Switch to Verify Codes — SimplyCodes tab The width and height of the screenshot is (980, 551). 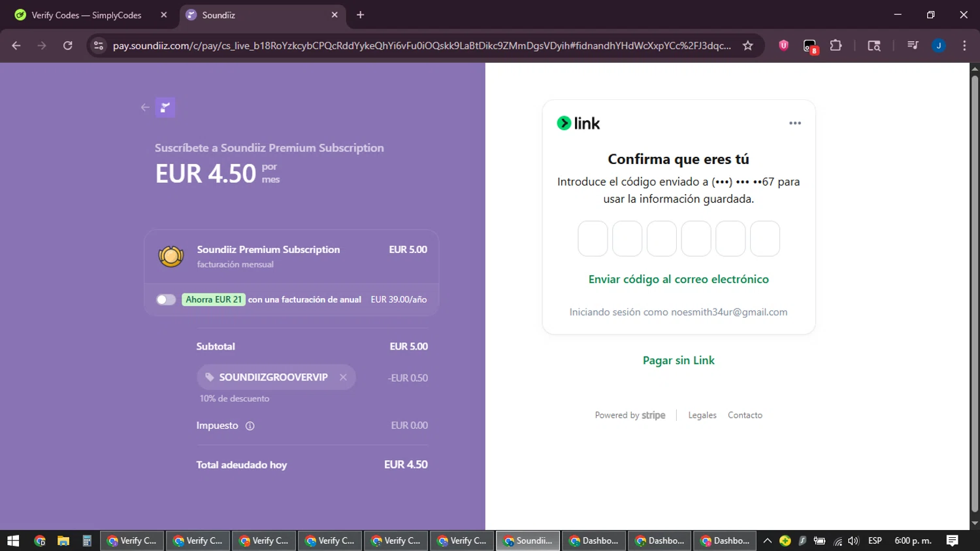pyautogui.click(x=86, y=15)
